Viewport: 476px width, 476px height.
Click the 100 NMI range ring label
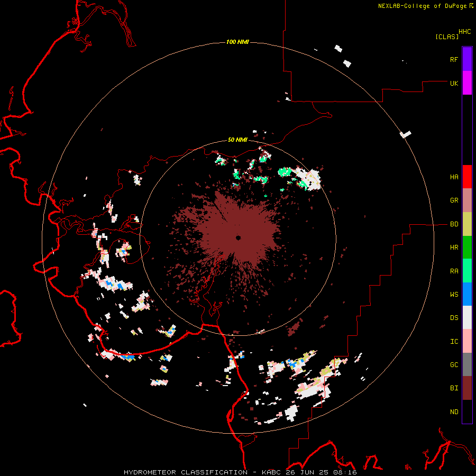(x=237, y=42)
